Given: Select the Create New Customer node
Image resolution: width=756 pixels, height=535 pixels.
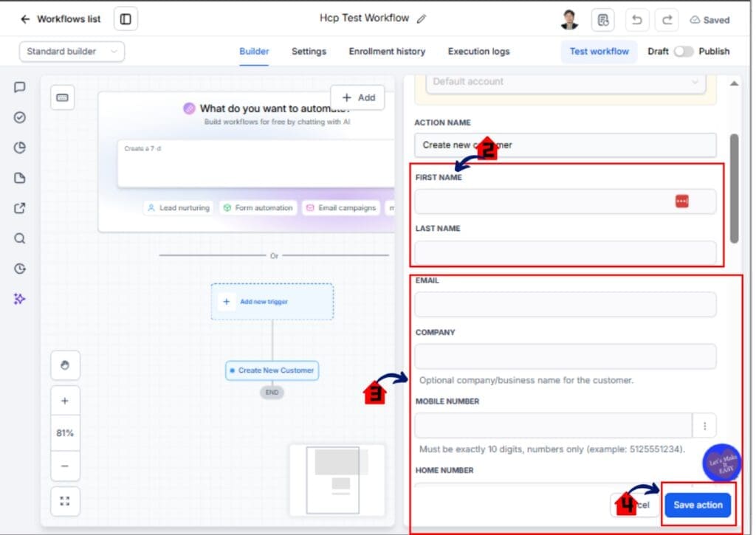Looking at the screenshot, I should coord(272,370).
